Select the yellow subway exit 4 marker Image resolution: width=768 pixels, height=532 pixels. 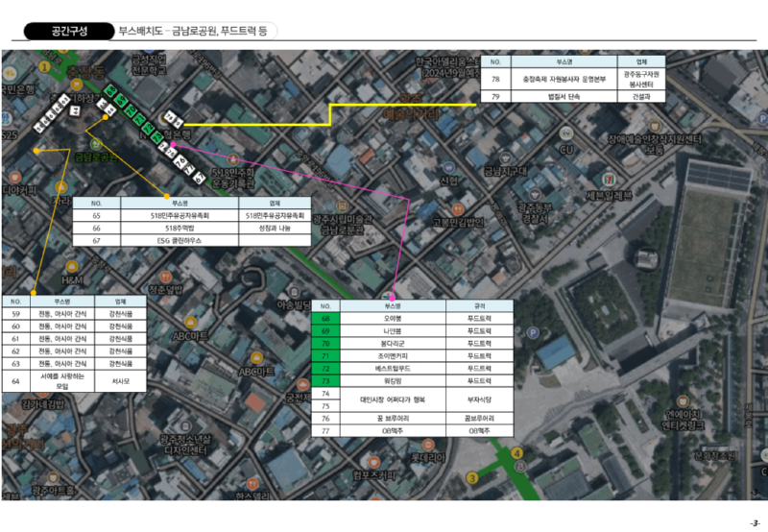517,453
